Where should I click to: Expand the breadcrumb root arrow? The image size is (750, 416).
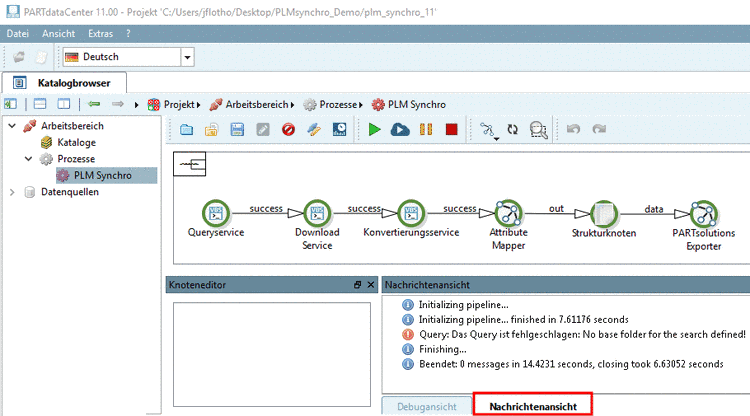tap(136, 105)
